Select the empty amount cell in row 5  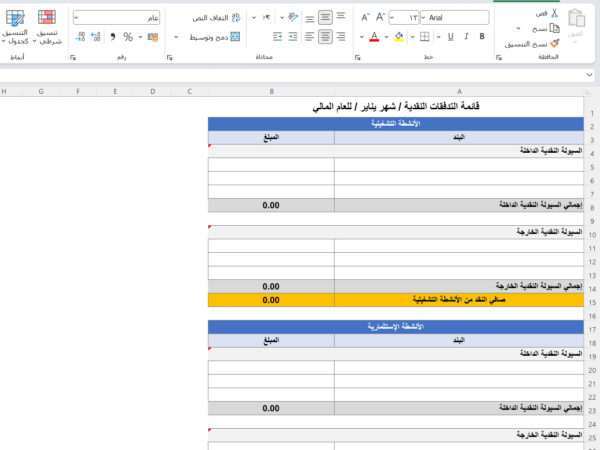(271, 165)
